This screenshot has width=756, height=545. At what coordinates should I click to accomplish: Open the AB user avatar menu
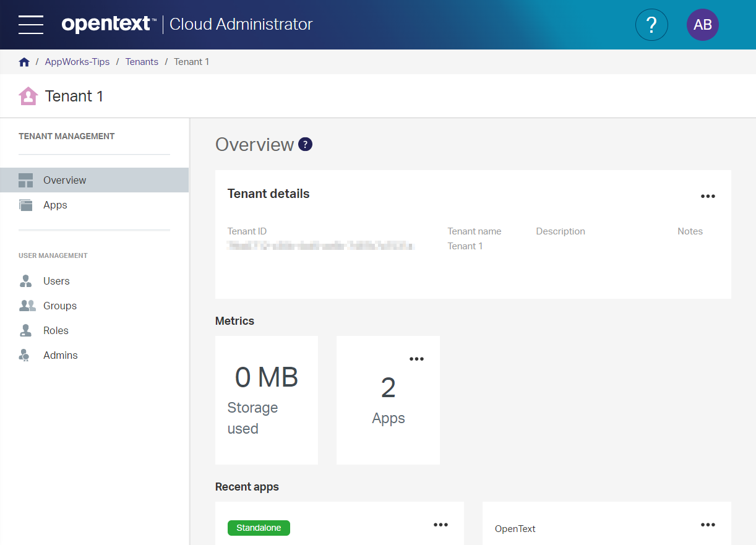click(703, 25)
